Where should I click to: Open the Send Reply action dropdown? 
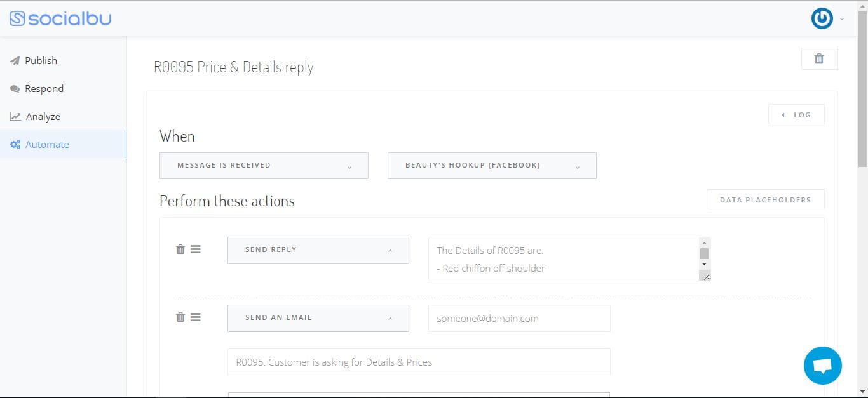[318, 250]
